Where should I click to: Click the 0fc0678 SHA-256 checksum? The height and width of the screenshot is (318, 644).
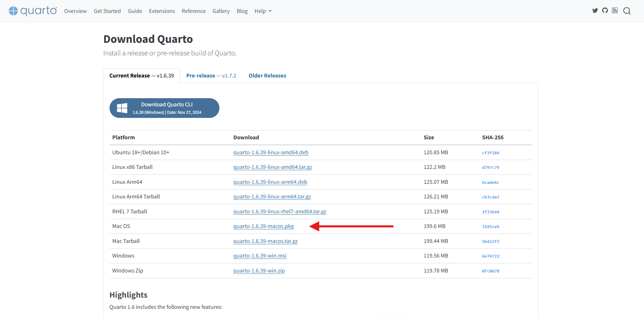(x=491, y=271)
